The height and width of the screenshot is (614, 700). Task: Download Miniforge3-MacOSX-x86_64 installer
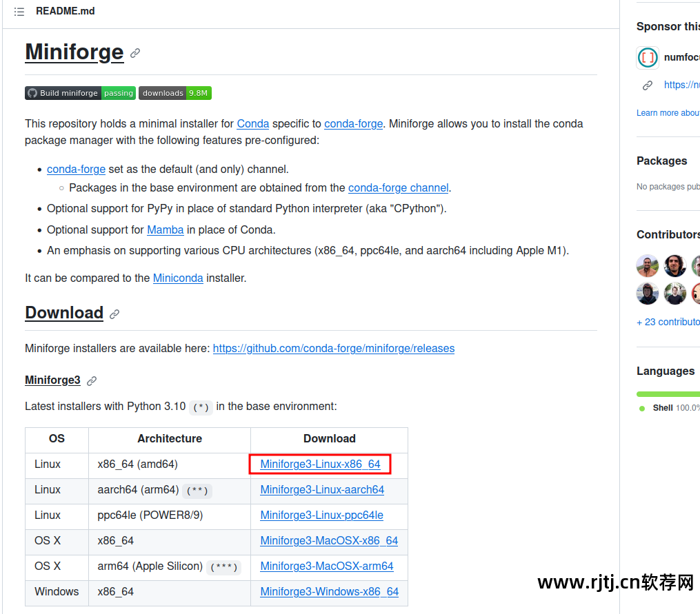click(329, 540)
